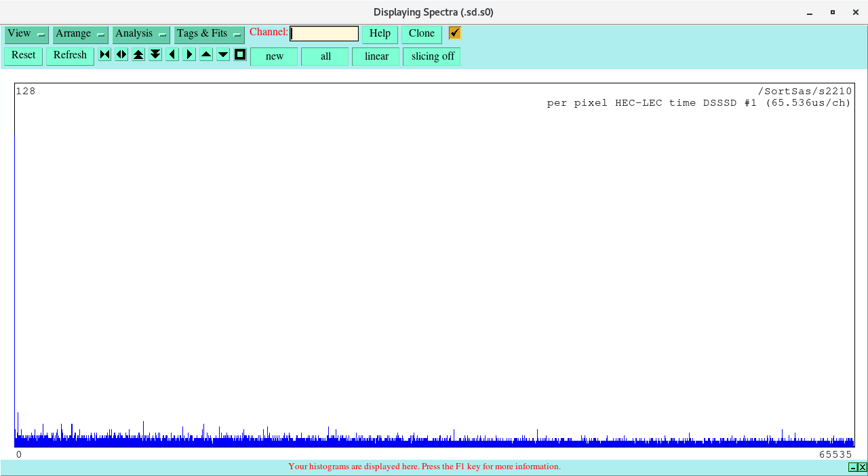Shift spectrum right with right arrow icon
Viewport: 868px width, 476px height.
[189, 54]
